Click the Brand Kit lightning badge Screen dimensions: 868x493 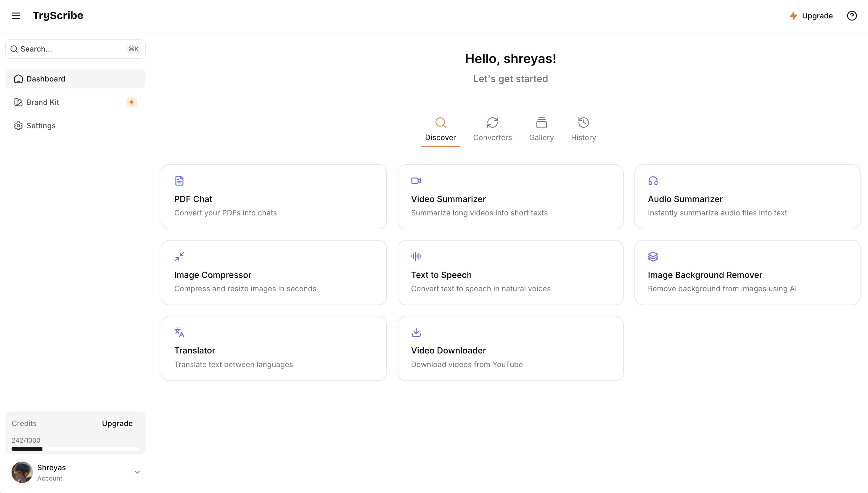131,102
